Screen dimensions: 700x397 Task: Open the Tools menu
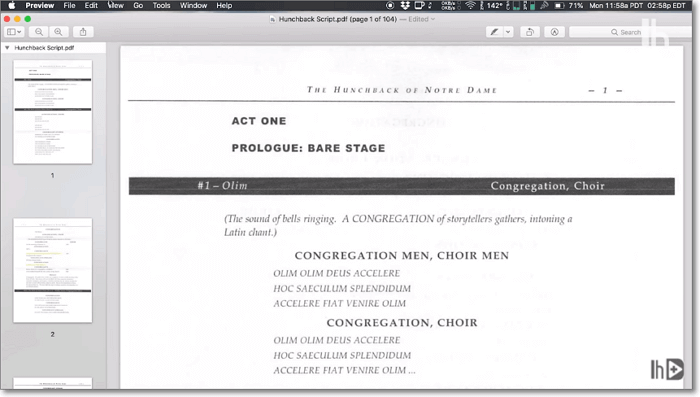pyautogui.click(x=161, y=5)
